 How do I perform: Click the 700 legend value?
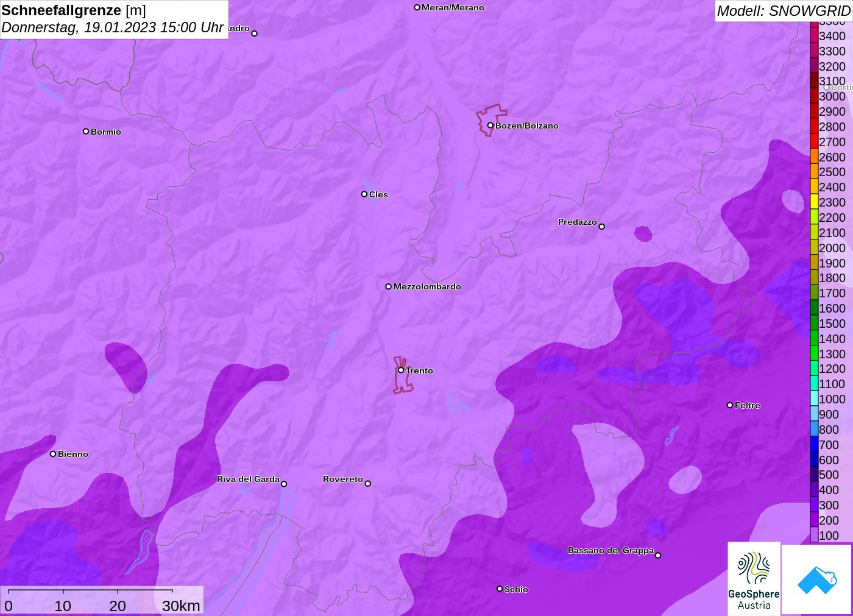click(829, 445)
